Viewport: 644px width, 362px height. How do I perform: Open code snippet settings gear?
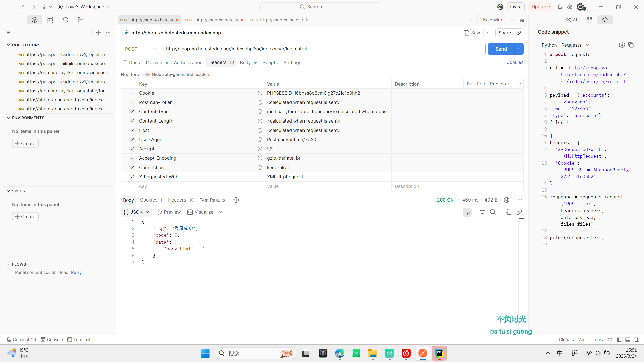point(622,45)
